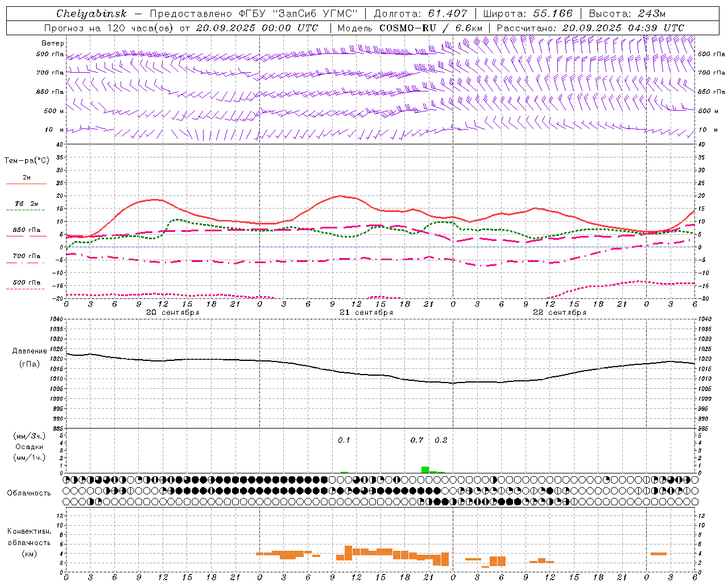Click 'Рассчитано: 20.09.2025 04:39 UTC' text

[x=590, y=28]
